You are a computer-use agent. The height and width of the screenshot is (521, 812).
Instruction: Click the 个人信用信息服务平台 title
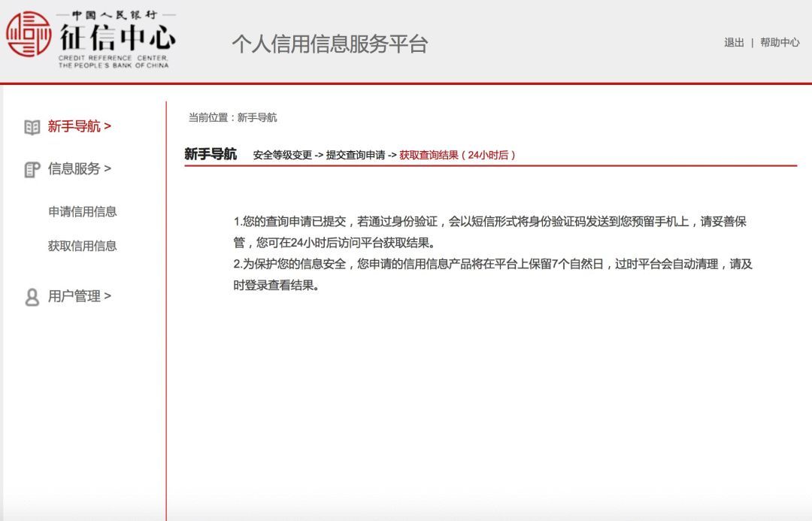click(330, 44)
